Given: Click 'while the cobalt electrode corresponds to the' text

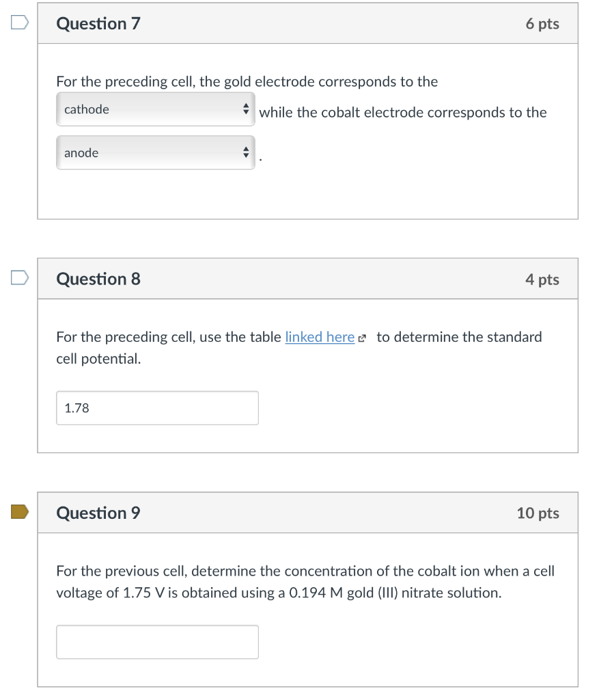Looking at the screenshot, I should (x=403, y=112).
